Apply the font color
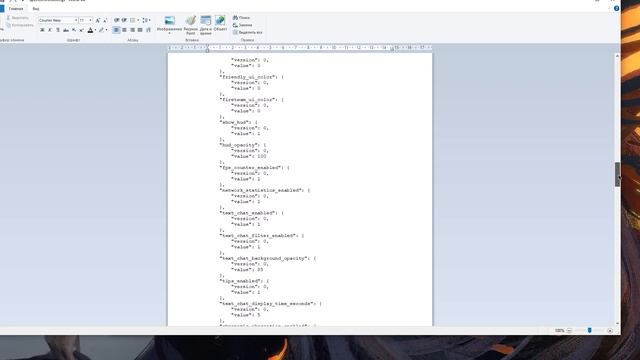This screenshot has height=360, width=640. [x=90, y=30]
